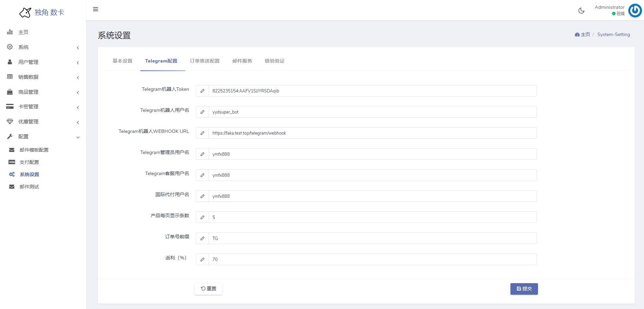Open the Administrator power avatar icon
Image resolution: width=644 pixels, height=309 pixels.
(x=634, y=11)
